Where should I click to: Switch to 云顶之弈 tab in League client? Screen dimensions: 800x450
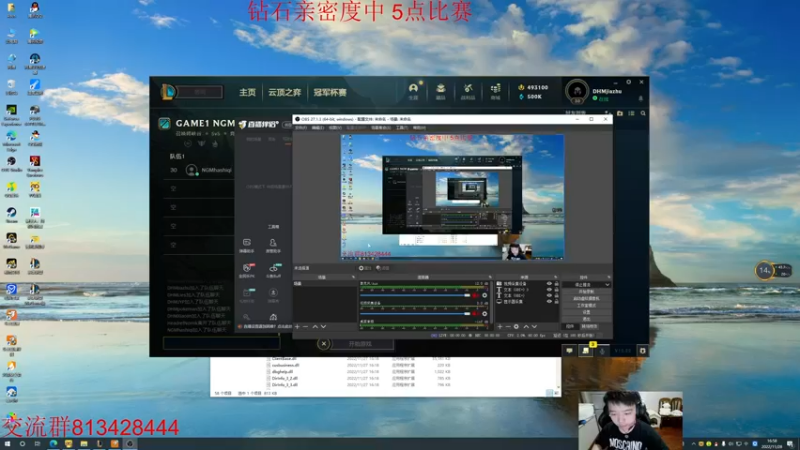click(x=284, y=92)
